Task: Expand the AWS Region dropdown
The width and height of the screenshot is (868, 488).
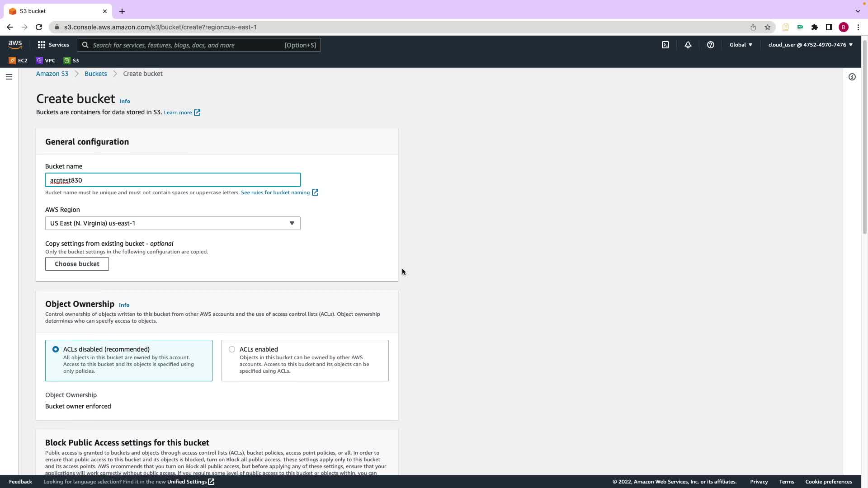Action: 173,223
